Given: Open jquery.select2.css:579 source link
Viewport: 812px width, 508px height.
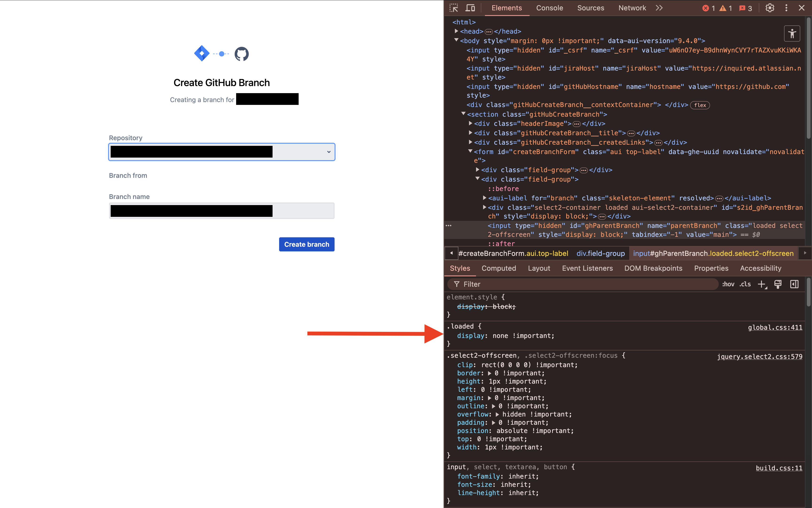Looking at the screenshot, I should coord(760,357).
